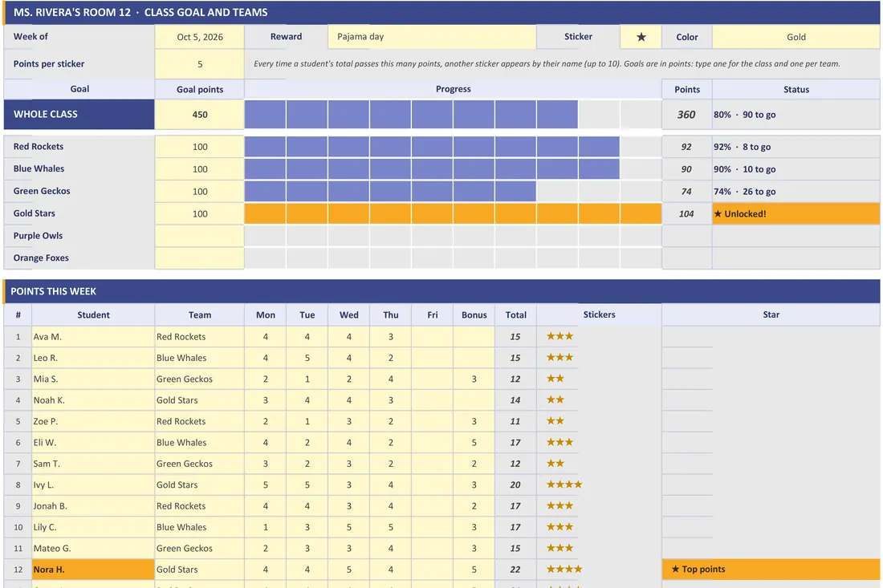Viewport: 883px width, 588px height.
Task: Click the Pajama day reward cell
Action: point(432,37)
